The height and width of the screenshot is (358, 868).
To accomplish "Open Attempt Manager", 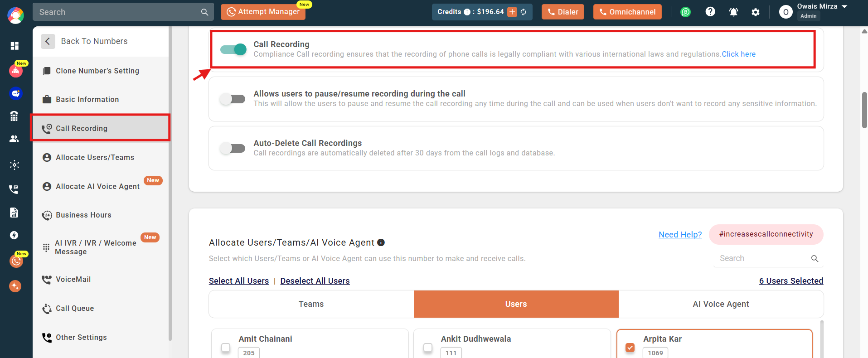I will [263, 12].
